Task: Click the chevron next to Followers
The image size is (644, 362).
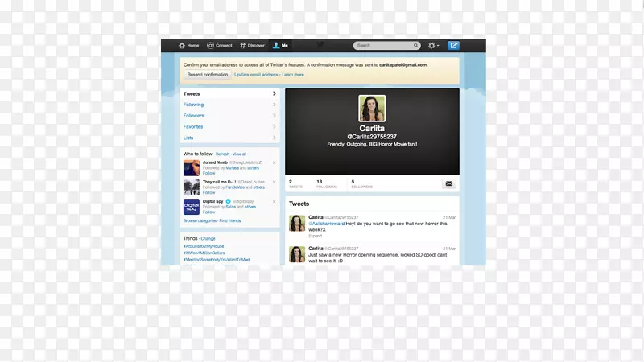Action: pos(275,116)
